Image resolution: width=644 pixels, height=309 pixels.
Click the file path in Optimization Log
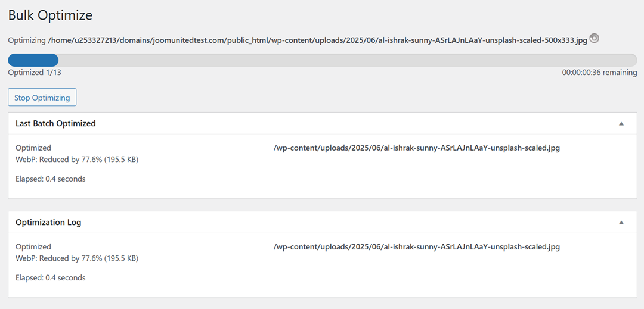[417, 246]
